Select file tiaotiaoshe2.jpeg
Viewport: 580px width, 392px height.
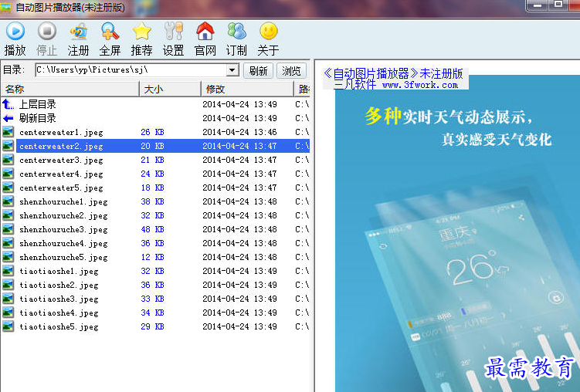pyautogui.click(x=59, y=285)
